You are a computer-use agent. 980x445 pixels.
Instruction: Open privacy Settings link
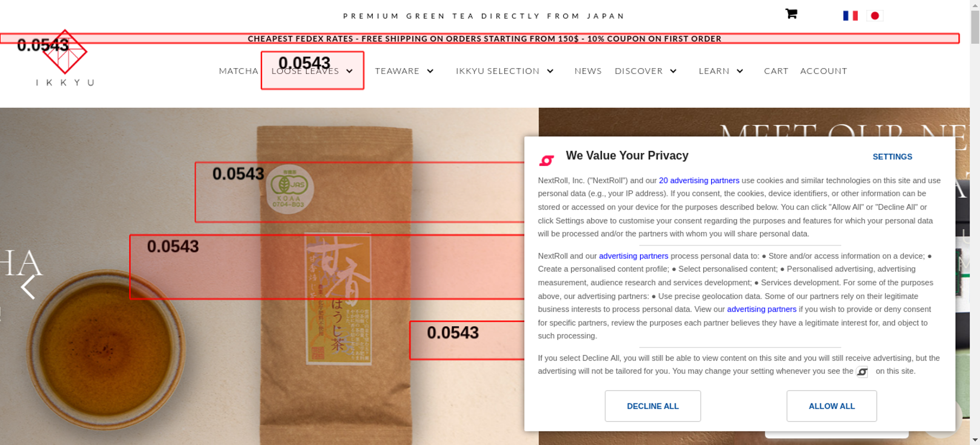coord(892,157)
